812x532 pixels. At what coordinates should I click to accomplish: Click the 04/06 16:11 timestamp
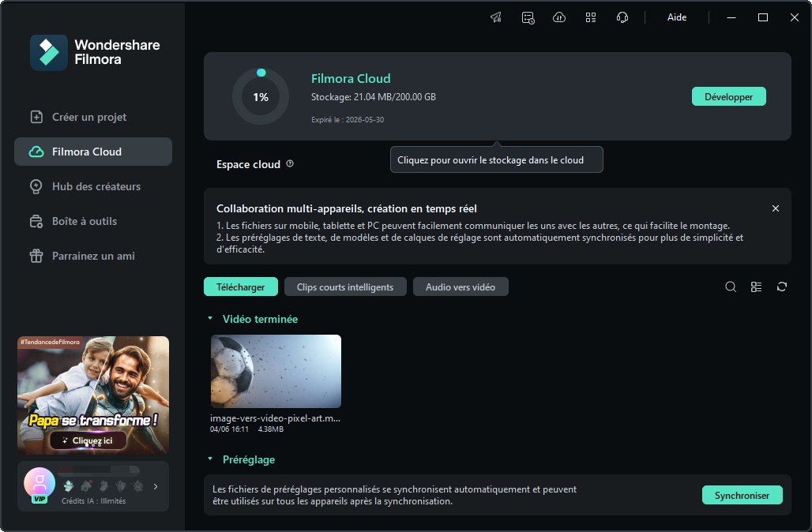pyautogui.click(x=229, y=429)
